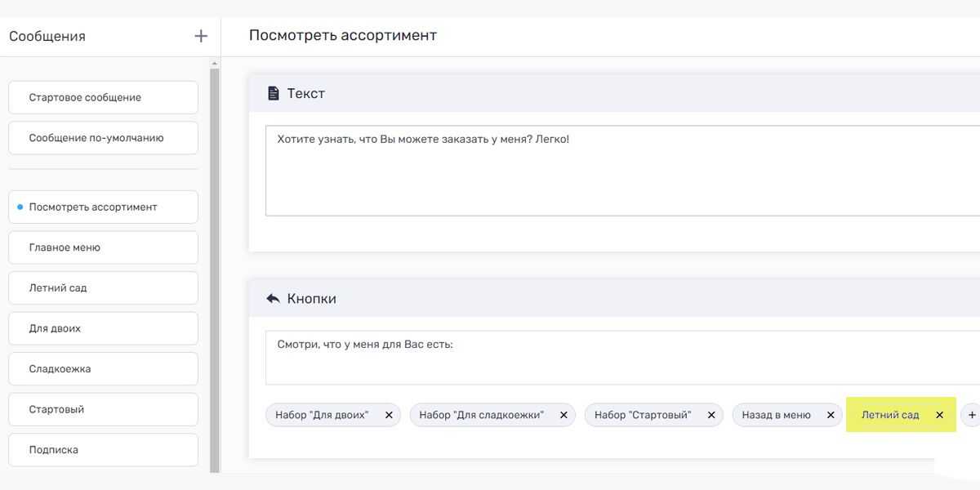Remove the Набор "Для двоих" button chip

click(389, 415)
